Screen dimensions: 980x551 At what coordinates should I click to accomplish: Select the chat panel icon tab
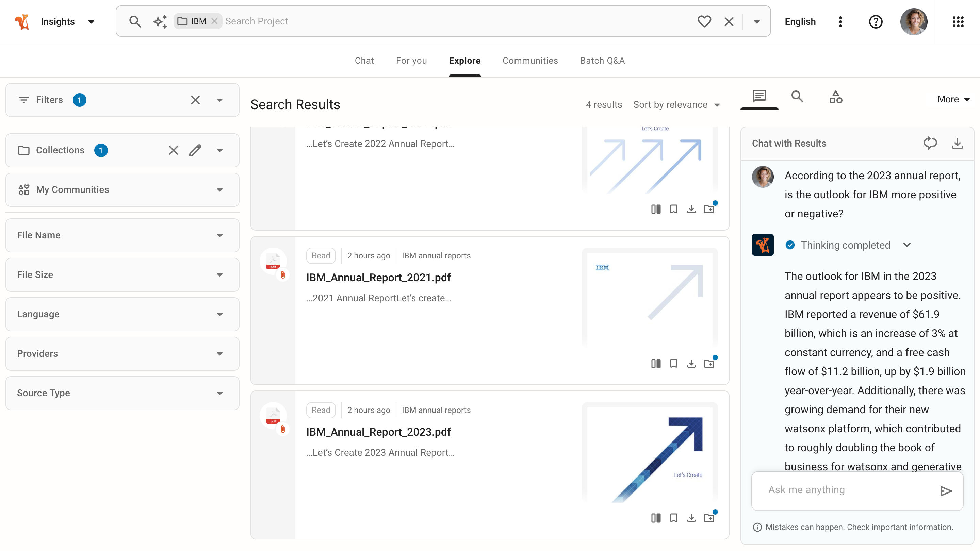point(759,96)
